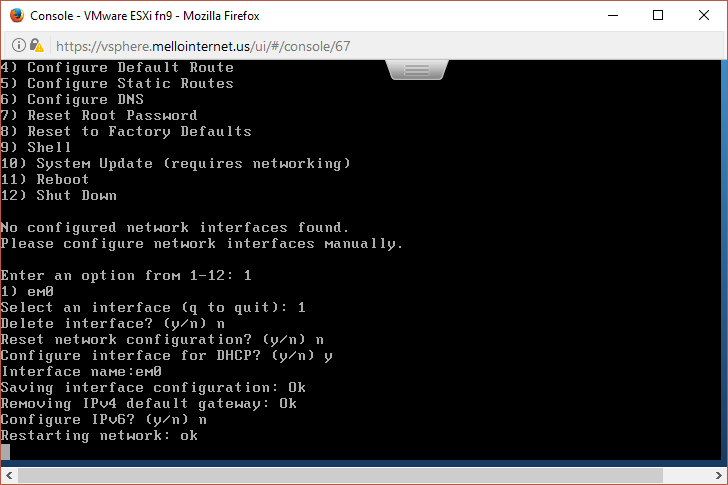
Task: Click the insecure connection padlock warning icon
Action: tap(37, 45)
